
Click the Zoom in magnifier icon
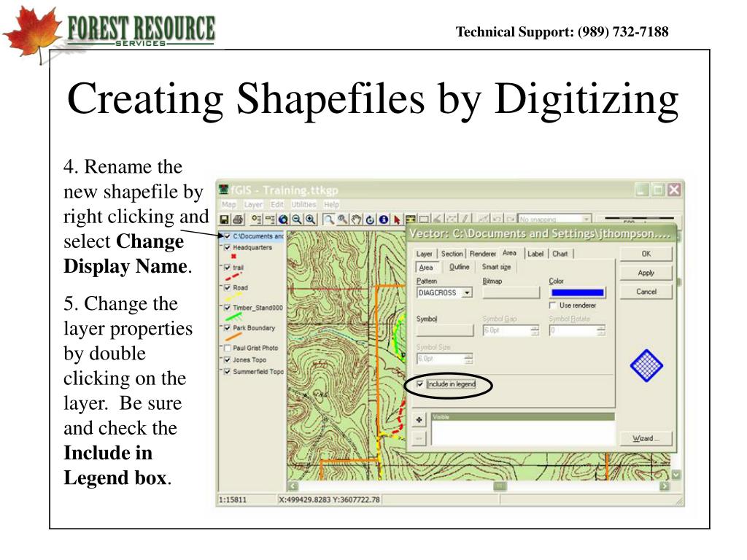tap(311, 219)
